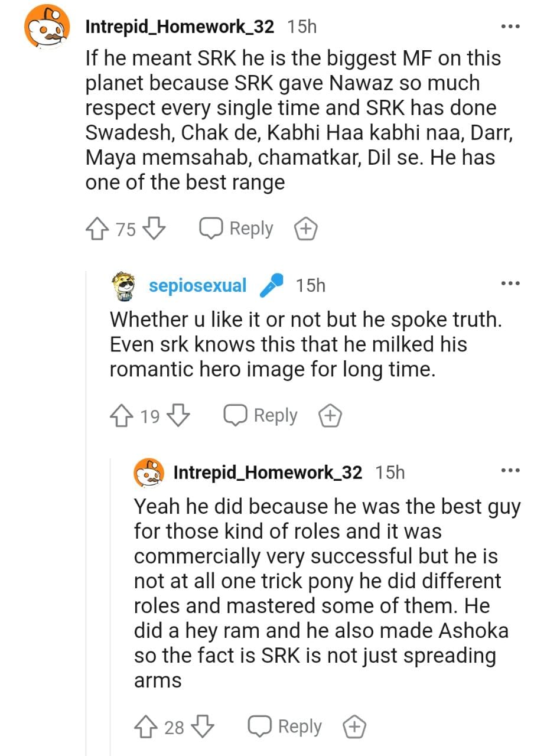Reply to sepiosexual's comment
This screenshot has width=547, height=756.
(x=261, y=416)
